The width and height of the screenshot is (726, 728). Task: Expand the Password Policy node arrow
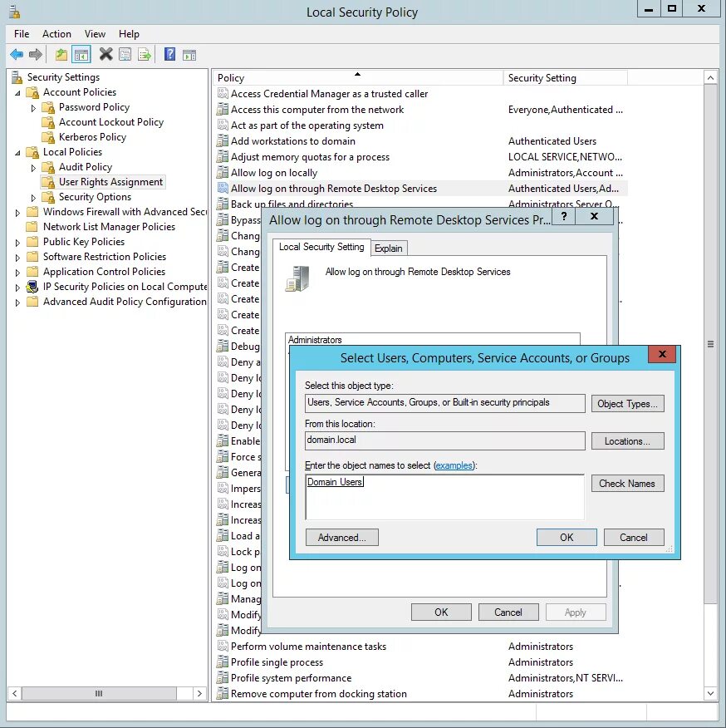(x=33, y=108)
